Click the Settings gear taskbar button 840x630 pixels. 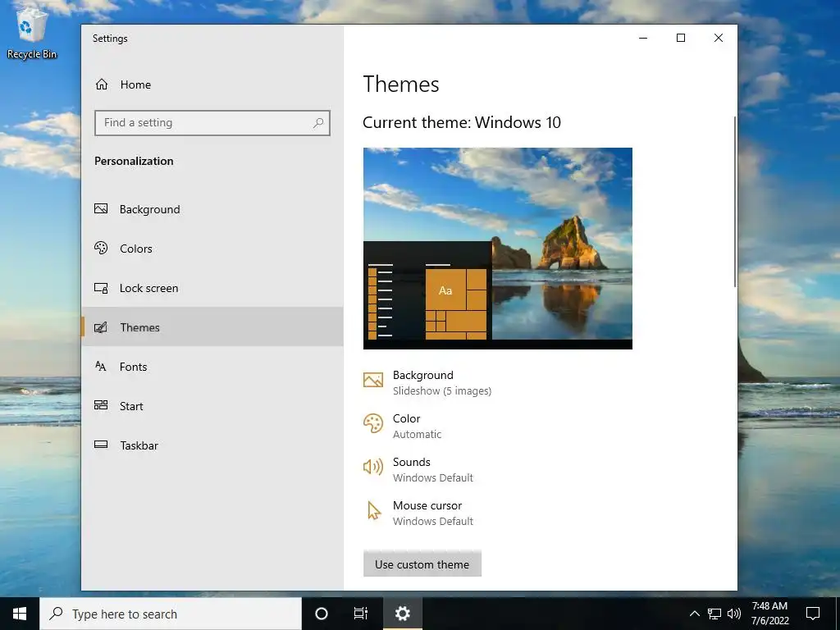402,614
